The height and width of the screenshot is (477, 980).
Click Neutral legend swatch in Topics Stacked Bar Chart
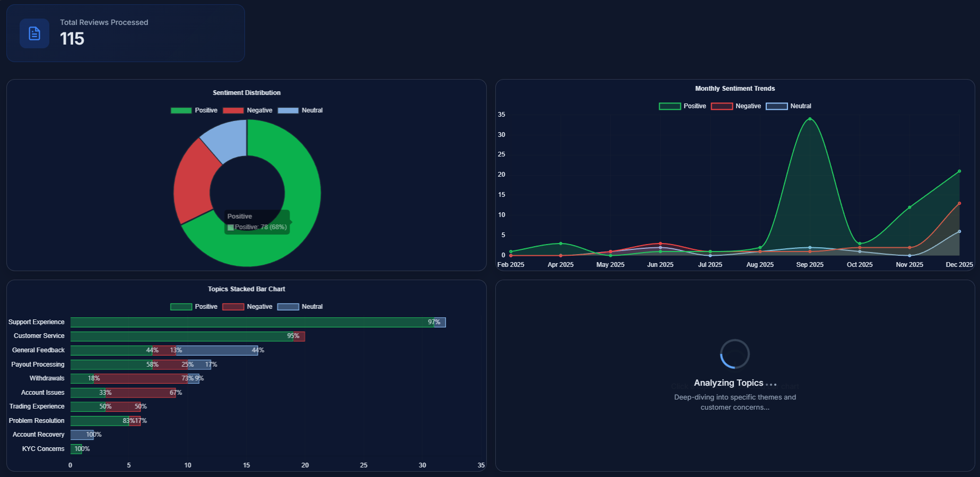tap(288, 307)
